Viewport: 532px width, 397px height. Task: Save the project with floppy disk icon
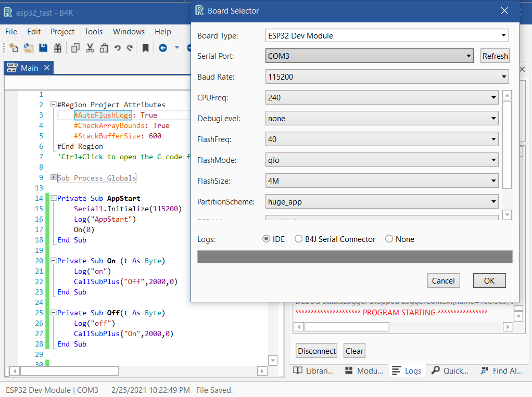tap(43, 48)
